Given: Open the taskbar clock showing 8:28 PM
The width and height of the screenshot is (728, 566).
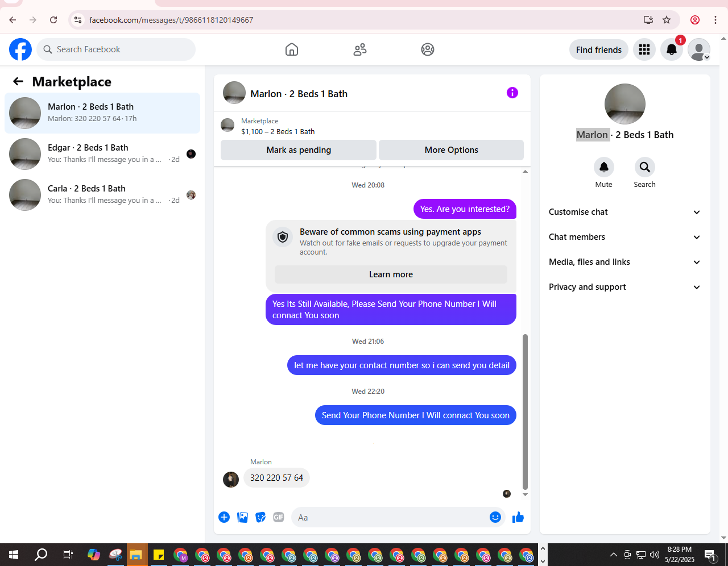Looking at the screenshot, I should (x=680, y=555).
